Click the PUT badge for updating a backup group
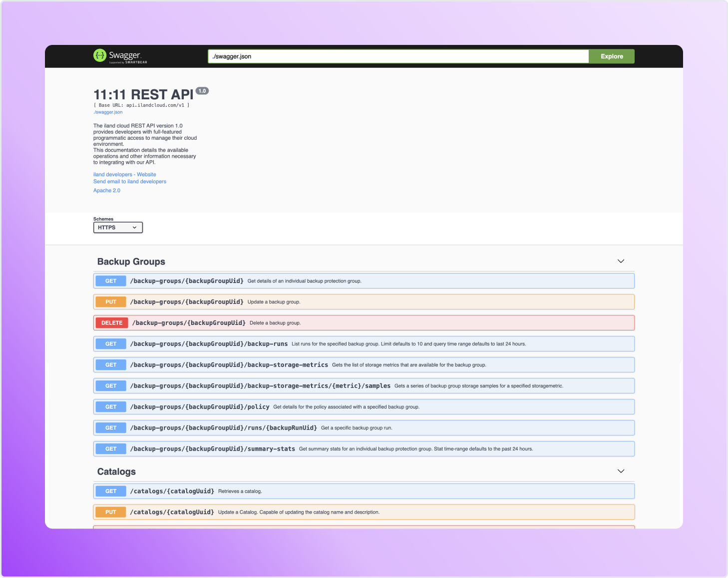The image size is (728, 578). (x=110, y=301)
